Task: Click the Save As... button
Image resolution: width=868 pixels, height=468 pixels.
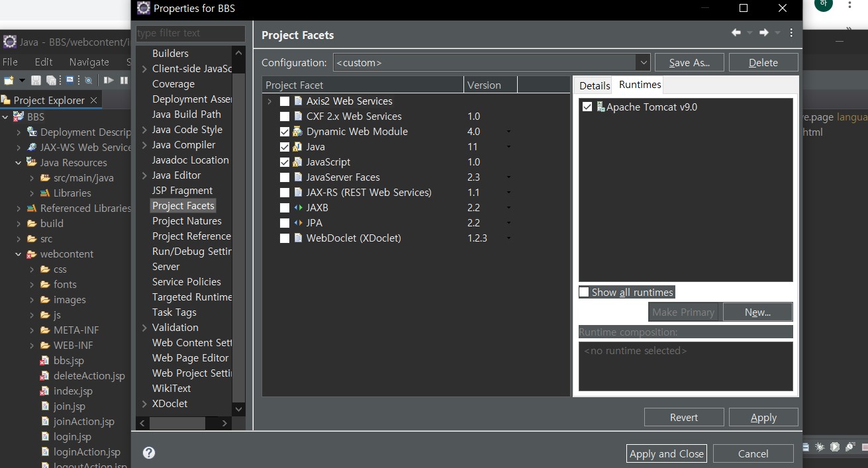Action: pos(689,62)
